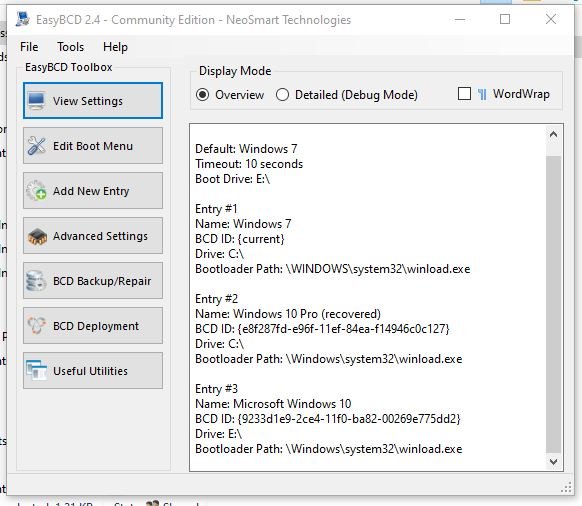Image resolution: width=582 pixels, height=506 pixels.
Task: Go to Add New Entry label text
Action: click(x=91, y=191)
